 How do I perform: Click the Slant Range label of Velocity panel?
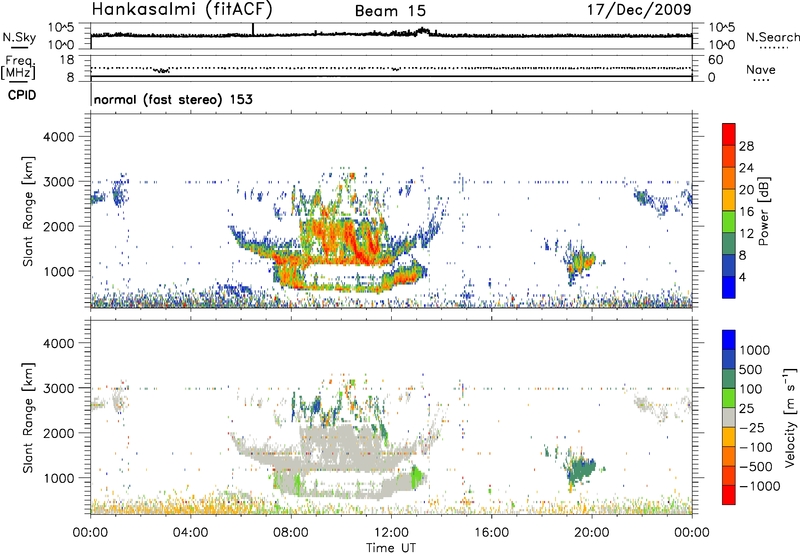pyautogui.click(x=28, y=418)
